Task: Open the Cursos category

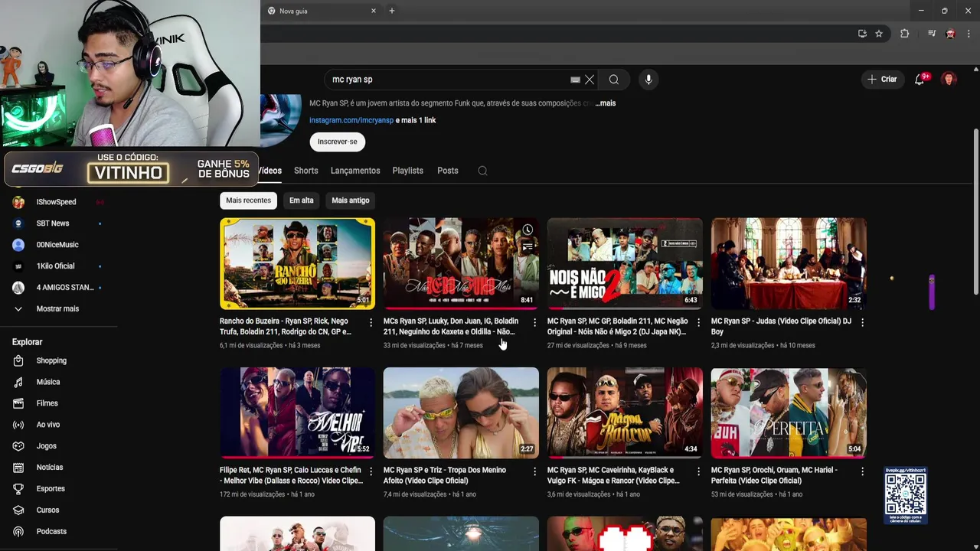Action: tap(47, 510)
